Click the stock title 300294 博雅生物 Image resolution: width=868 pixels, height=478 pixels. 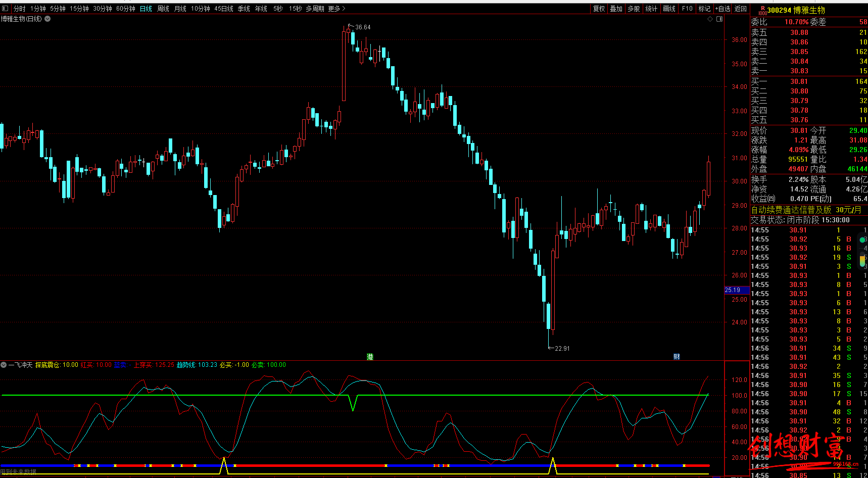[x=796, y=10]
